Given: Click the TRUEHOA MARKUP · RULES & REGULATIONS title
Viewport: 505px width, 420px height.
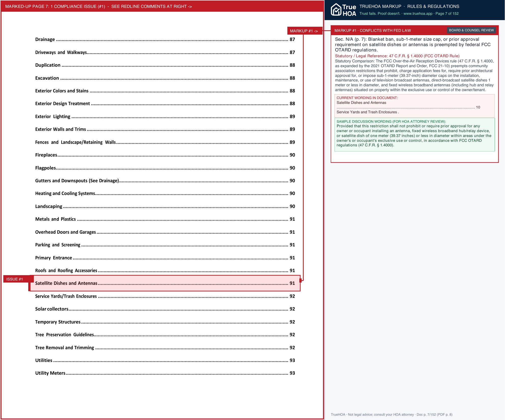Looking at the screenshot, I should (409, 6).
